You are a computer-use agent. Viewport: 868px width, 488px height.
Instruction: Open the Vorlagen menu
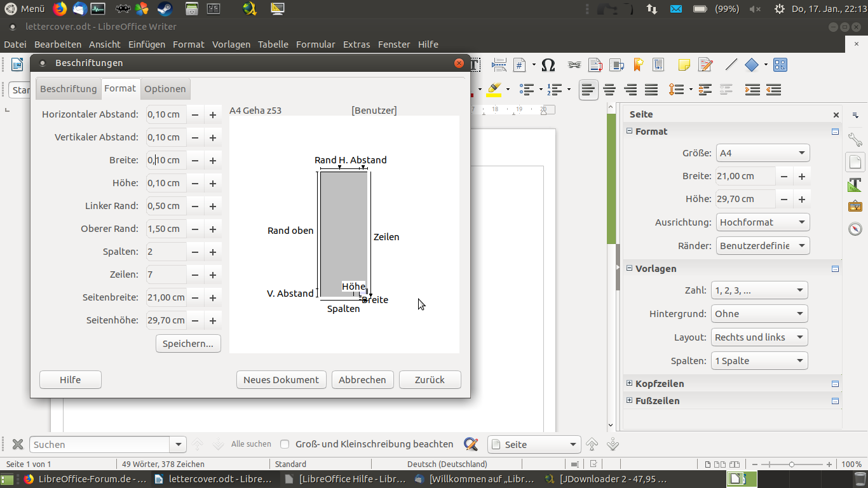click(231, 44)
